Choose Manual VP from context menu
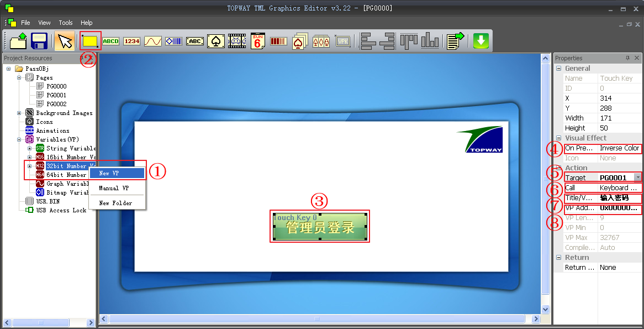This screenshot has width=644, height=329. (117, 188)
